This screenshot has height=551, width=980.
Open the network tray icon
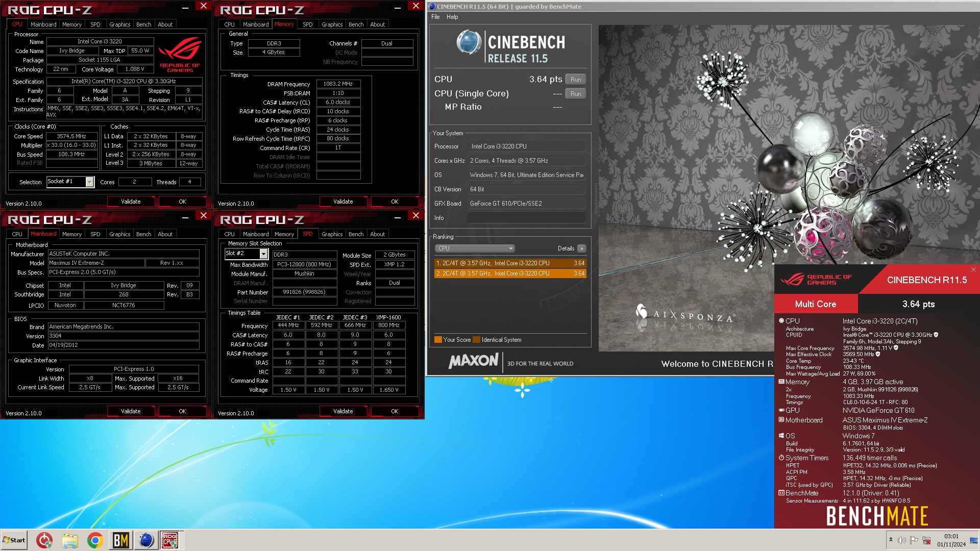coord(926,540)
